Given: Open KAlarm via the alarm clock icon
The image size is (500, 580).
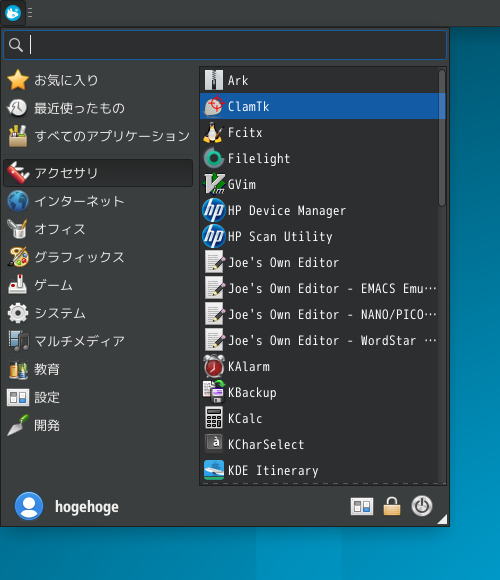Looking at the screenshot, I should 214,366.
